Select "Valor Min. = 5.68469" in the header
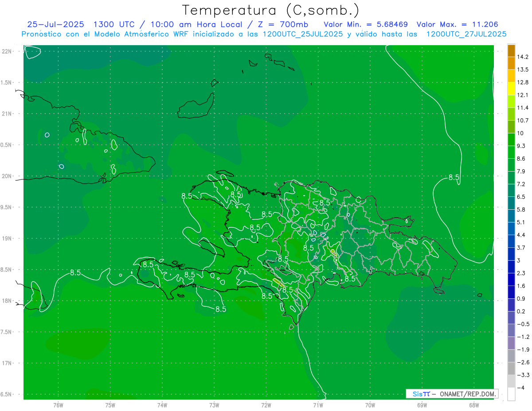The width and height of the screenshot is (532, 411). (366, 24)
